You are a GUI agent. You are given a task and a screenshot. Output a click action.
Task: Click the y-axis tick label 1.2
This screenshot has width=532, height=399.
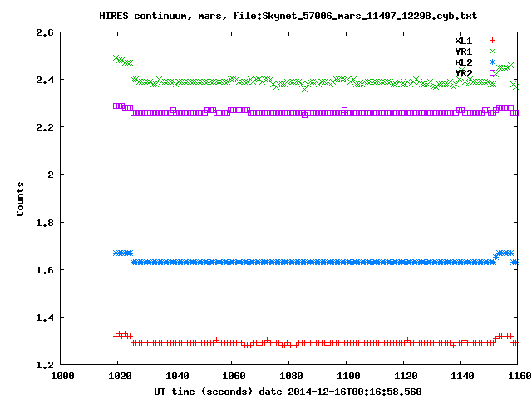click(x=45, y=365)
